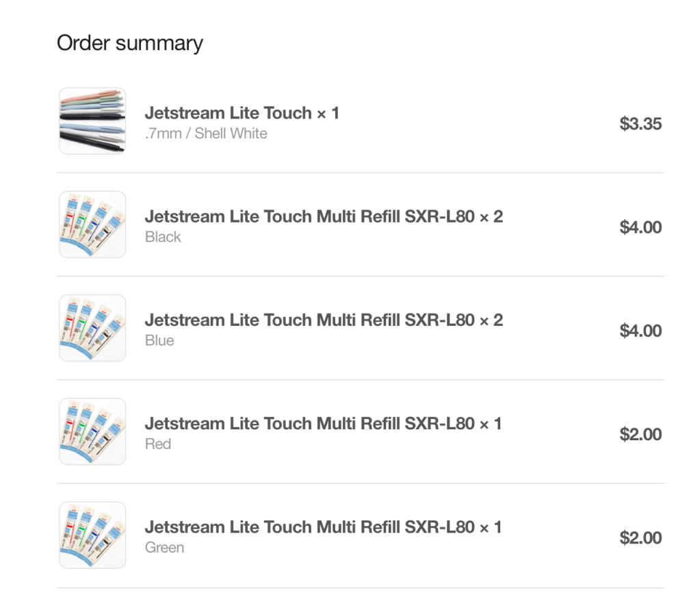
Task: Open the Green Multi Refill SXR-L80 item title
Action: pyautogui.click(x=323, y=527)
